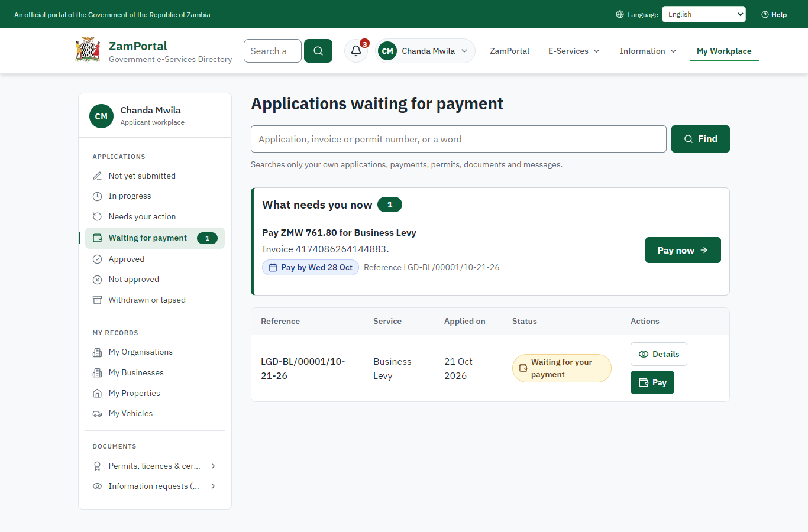This screenshot has height=532, width=808.
Task: Click the Pay ZMW 761.80 for Business Levy heading
Action: 339,233
